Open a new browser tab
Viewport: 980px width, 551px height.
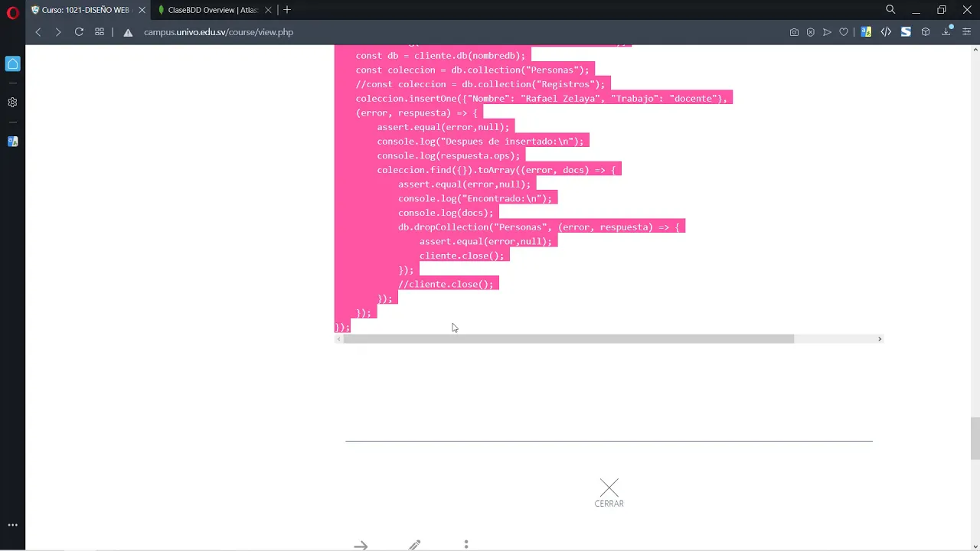click(287, 10)
